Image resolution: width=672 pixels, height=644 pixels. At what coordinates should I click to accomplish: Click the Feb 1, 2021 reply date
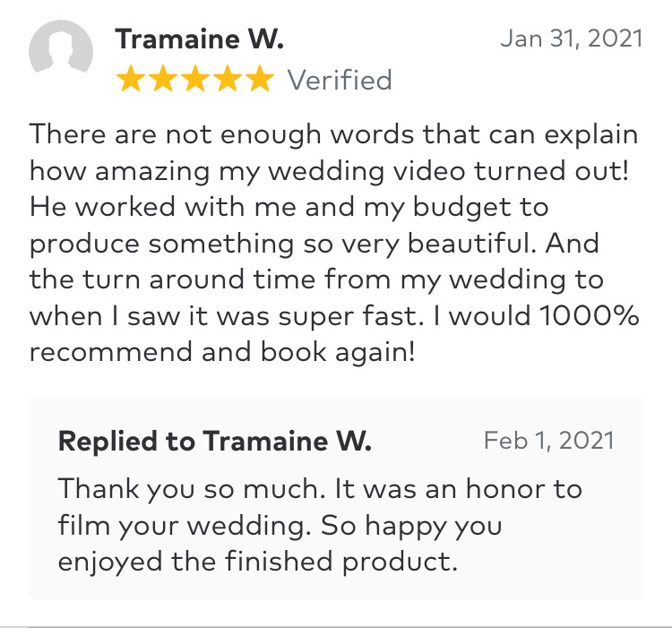[548, 441]
